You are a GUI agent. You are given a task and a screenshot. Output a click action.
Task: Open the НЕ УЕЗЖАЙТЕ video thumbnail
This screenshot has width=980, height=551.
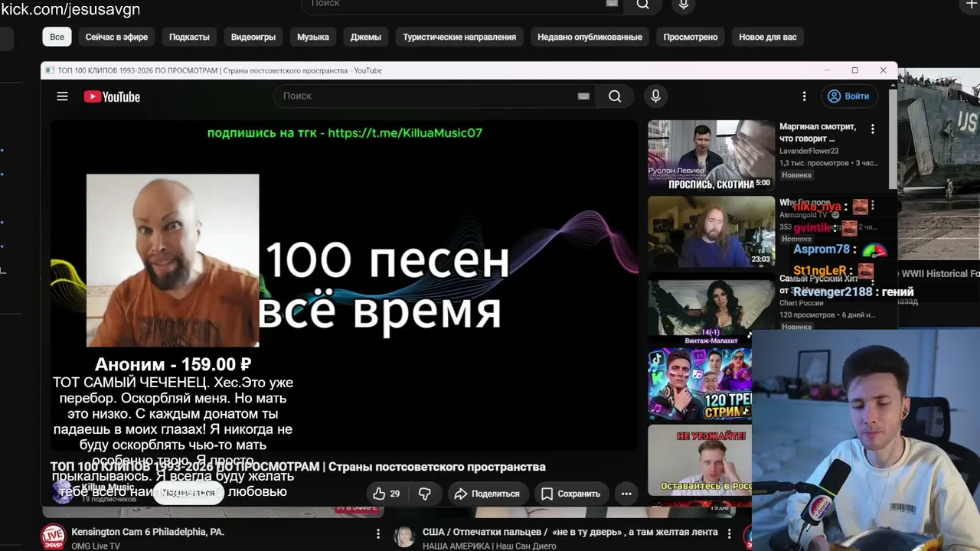701,460
